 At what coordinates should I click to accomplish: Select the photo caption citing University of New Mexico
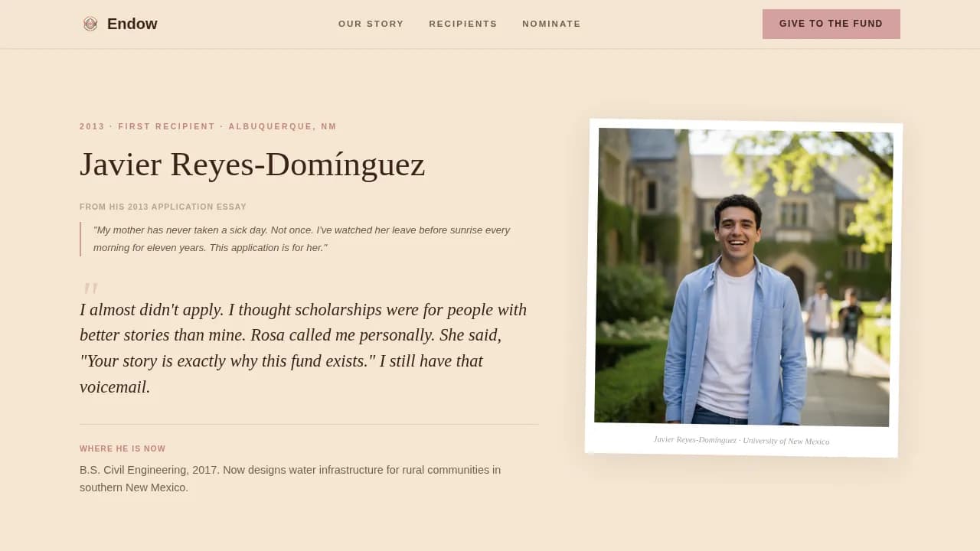741,441
